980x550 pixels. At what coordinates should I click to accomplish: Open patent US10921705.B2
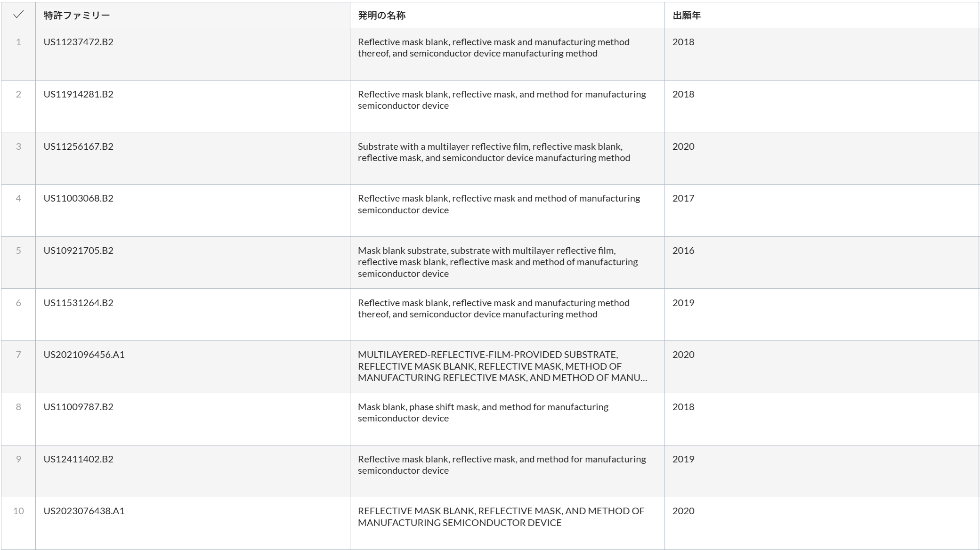point(79,251)
